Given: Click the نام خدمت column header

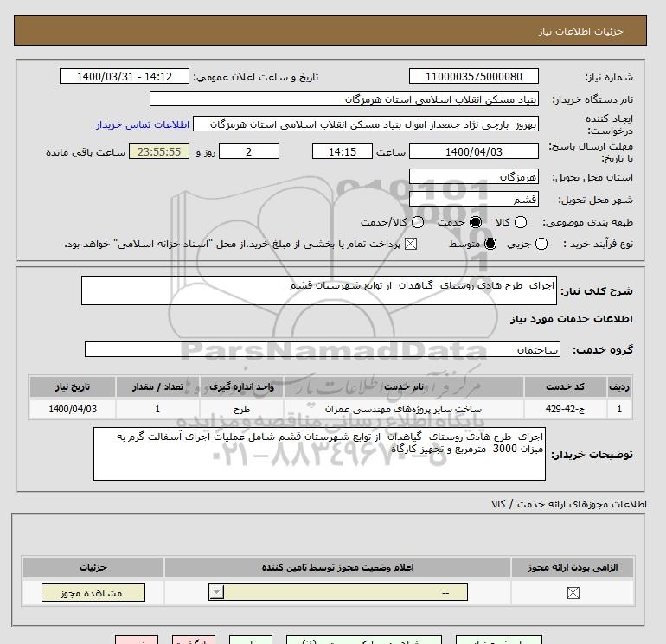Looking at the screenshot, I should pyautogui.click(x=404, y=386).
